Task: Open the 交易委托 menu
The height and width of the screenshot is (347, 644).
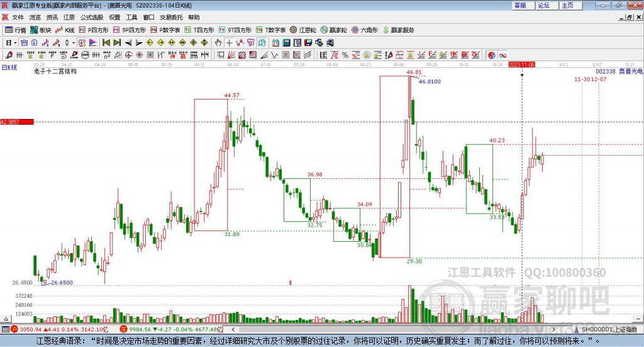Action: tap(171, 17)
